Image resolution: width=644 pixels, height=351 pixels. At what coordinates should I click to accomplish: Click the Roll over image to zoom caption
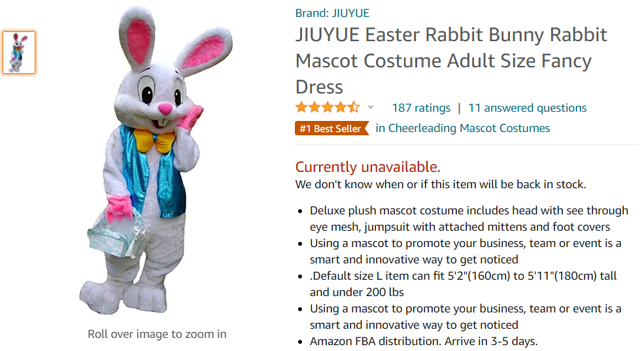[x=157, y=334]
